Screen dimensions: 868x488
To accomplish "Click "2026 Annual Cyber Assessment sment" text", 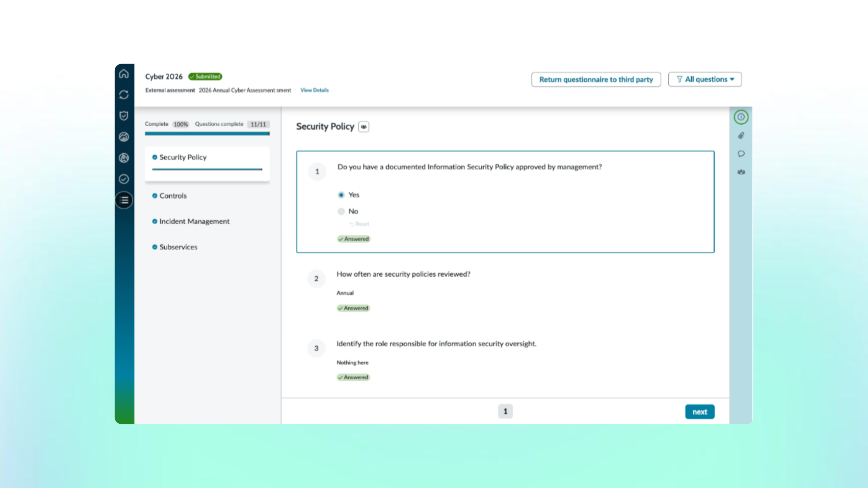I will pos(245,90).
